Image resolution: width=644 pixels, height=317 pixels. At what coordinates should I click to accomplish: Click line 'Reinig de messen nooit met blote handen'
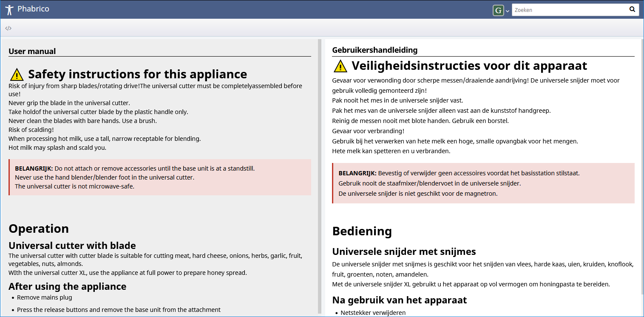pos(420,121)
